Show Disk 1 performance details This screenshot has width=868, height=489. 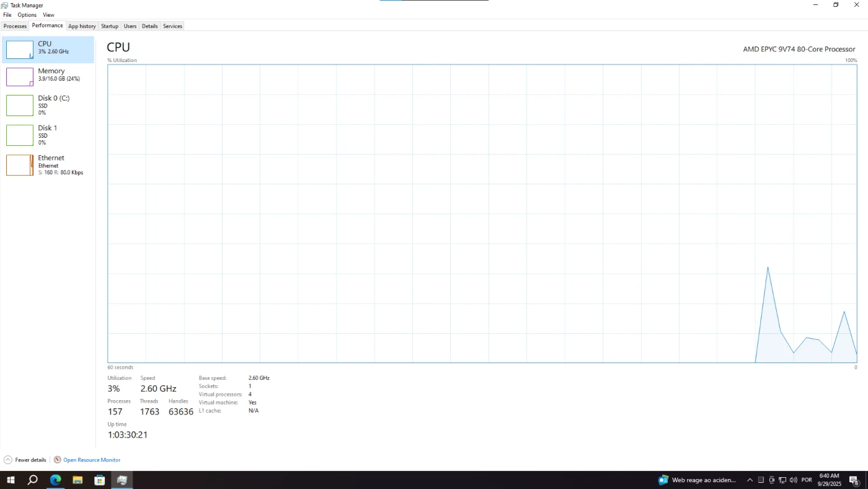(x=20, y=135)
